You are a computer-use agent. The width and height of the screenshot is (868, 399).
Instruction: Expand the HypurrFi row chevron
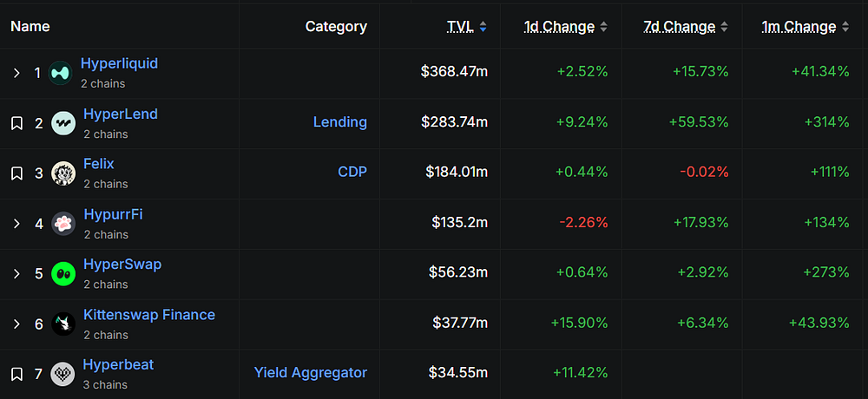coord(16,224)
